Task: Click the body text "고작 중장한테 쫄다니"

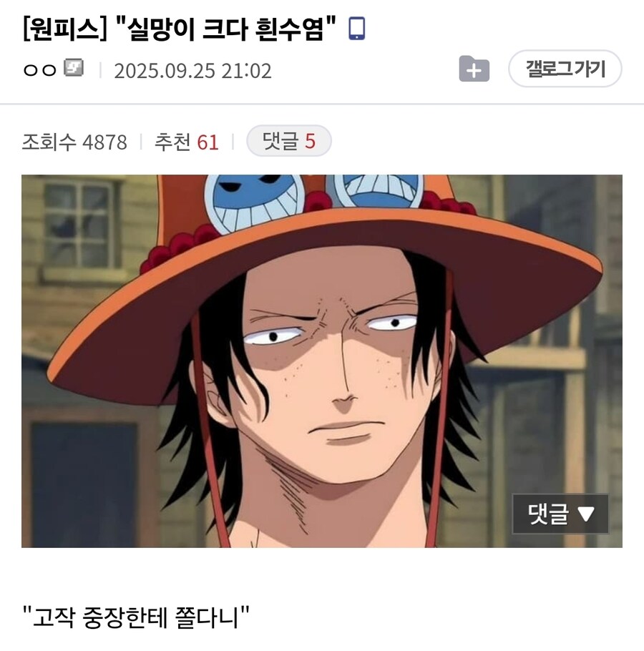Action: tap(136, 617)
